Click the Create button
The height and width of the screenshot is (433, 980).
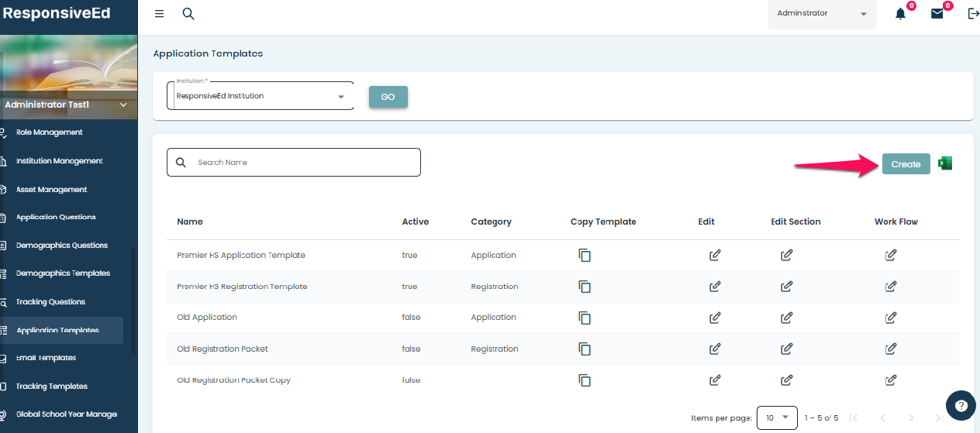click(906, 164)
